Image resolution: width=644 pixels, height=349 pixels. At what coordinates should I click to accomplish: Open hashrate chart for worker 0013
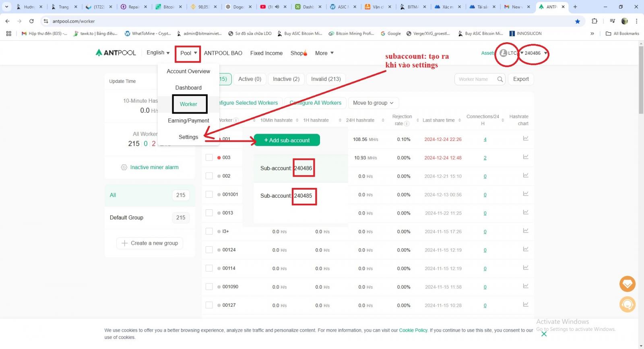526,213
